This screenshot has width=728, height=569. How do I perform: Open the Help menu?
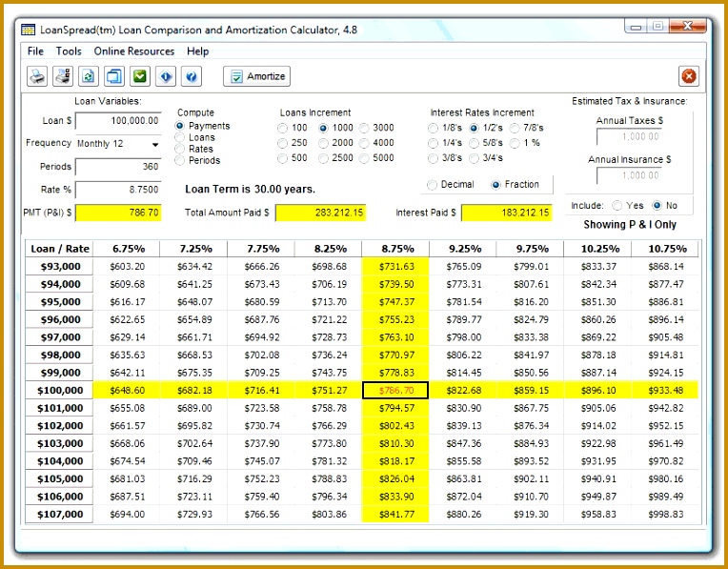[198, 51]
